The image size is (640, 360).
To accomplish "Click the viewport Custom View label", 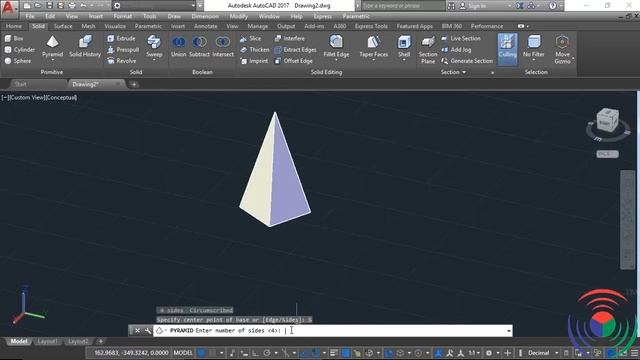I will coord(26,98).
